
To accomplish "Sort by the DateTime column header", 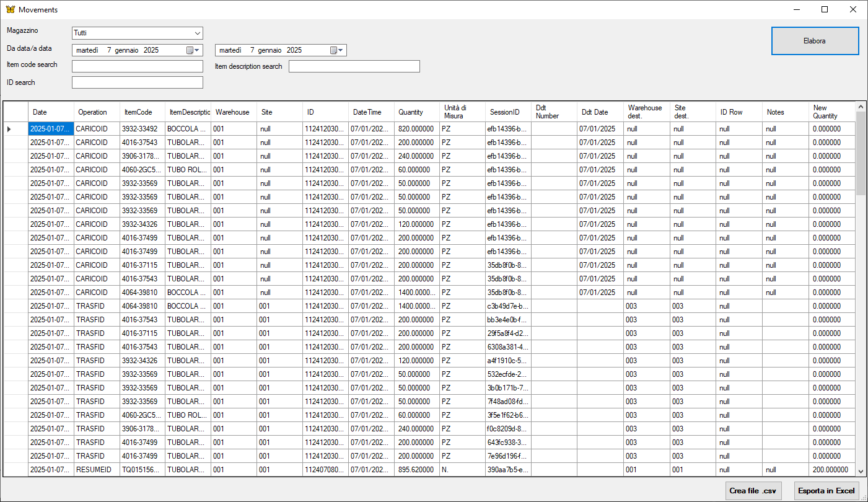I will [372, 112].
